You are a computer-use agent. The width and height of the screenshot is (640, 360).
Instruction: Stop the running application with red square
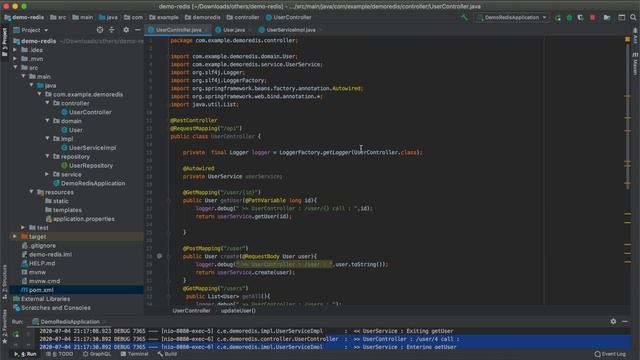[x=592, y=18]
